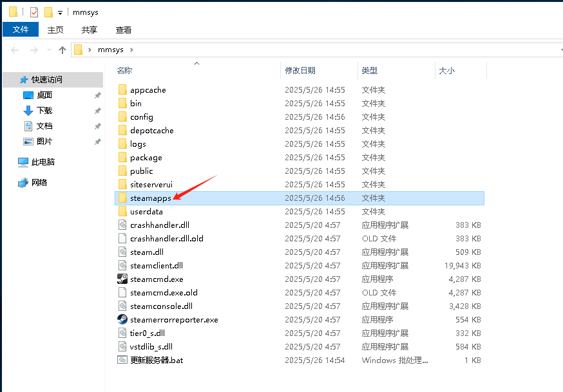Screen dimensions: 563x392
Task: Click the pin icon next to 桌面
Action: coord(98,95)
